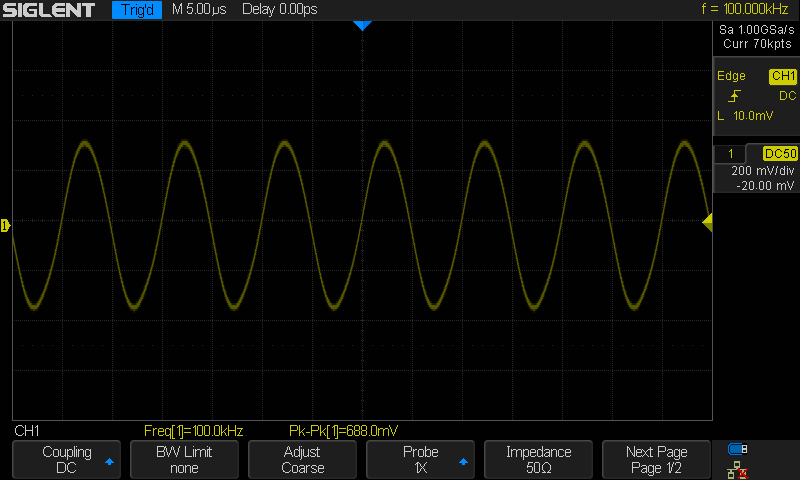The width and height of the screenshot is (800, 480).
Task: Click the network disconnected icon
Action: tap(737, 470)
